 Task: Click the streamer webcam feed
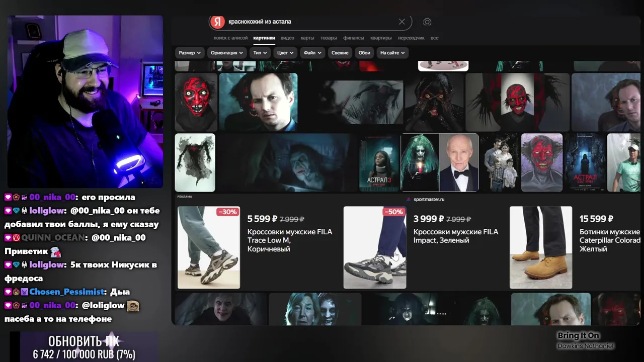(x=85, y=102)
